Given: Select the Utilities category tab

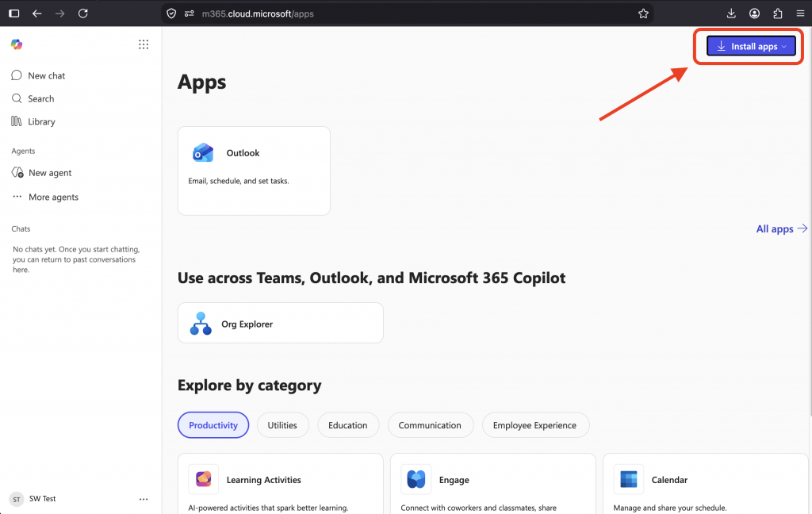Looking at the screenshot, I should [282, 425].
